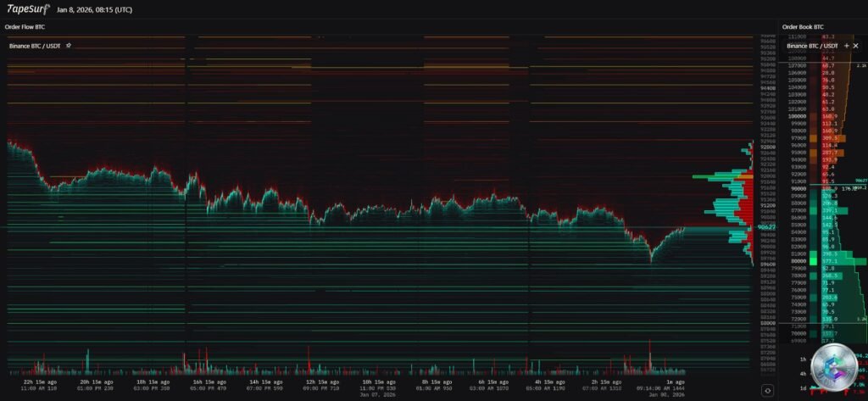Click the 100000 price level in order book
Image resolution: width=868 pixels, height=401 pixels.
pos(798,115)
